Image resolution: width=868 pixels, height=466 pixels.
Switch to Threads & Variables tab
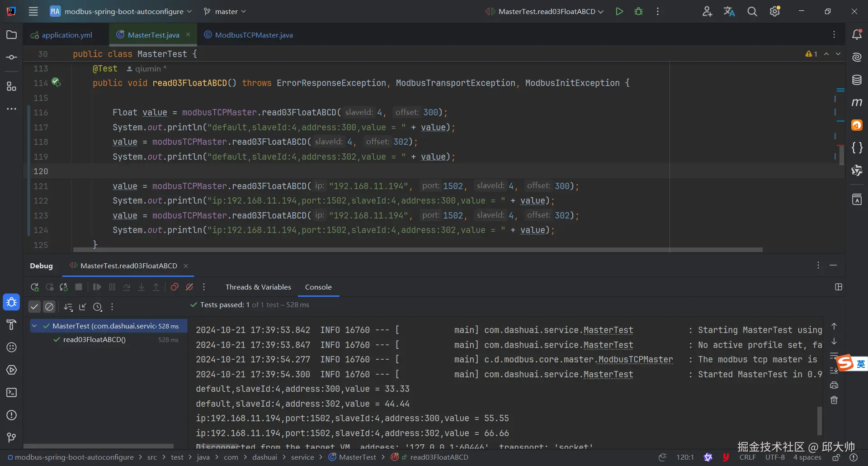click(x=258, y=287)
